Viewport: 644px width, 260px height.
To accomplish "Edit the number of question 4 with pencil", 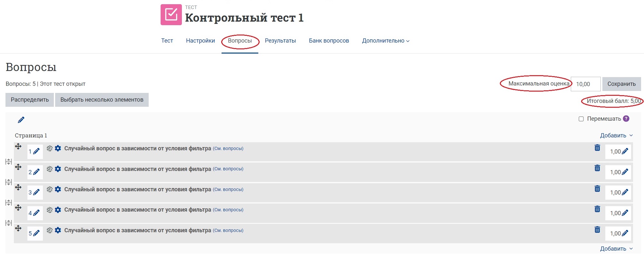I will (36, 213).
